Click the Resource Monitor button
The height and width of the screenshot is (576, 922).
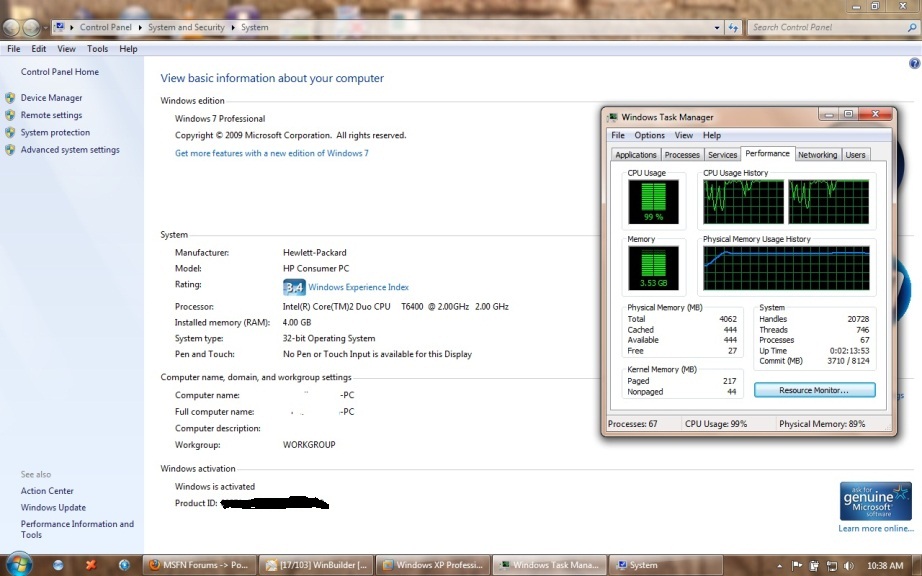pyautogui.click(x=814, y=390)
